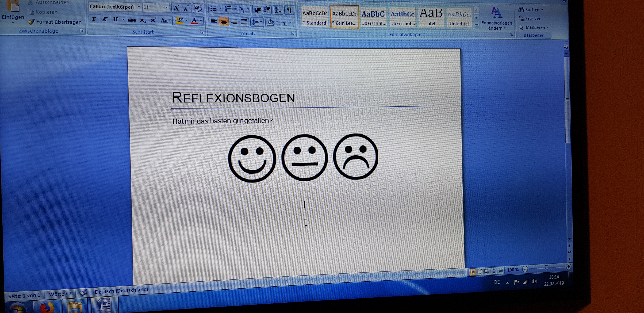
Task: Click the grow font size icon
Action: 176,8
